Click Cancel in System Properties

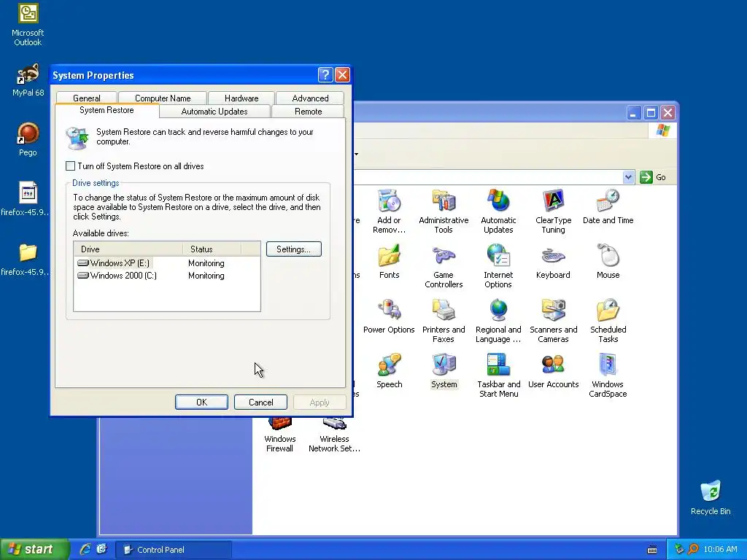point(260,402)
